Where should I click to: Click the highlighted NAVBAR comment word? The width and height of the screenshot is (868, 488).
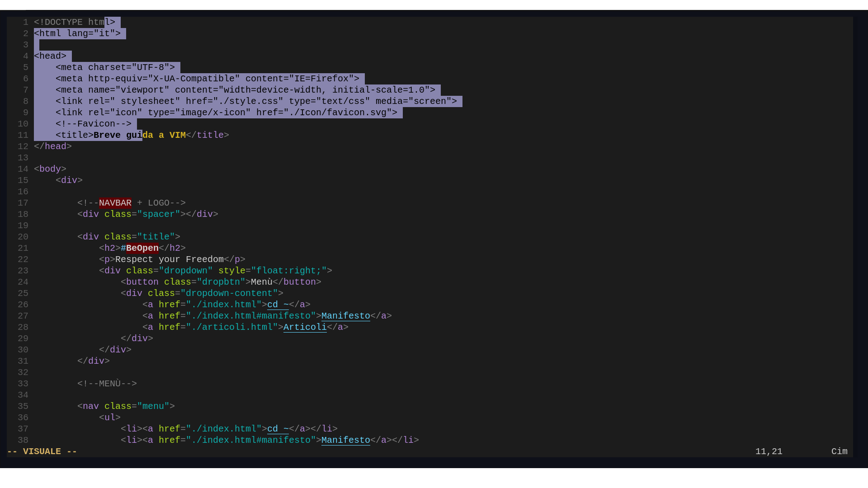[115, 203]
